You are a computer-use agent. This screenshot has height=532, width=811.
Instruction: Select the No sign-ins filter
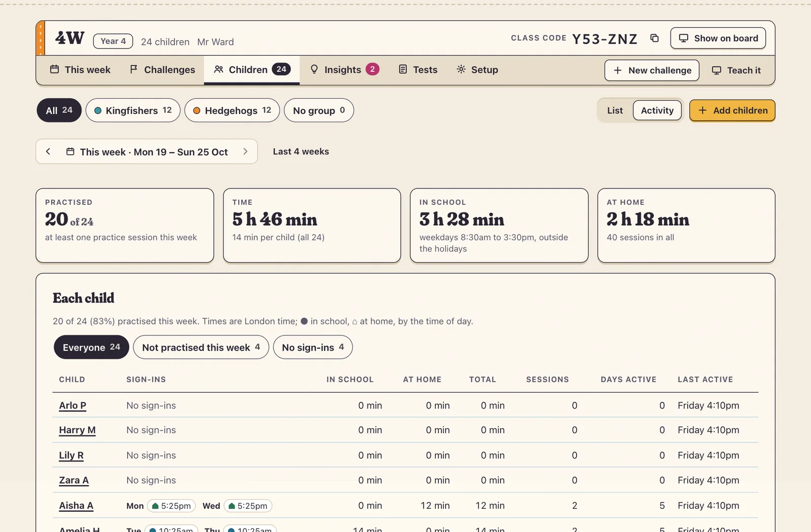313,347
